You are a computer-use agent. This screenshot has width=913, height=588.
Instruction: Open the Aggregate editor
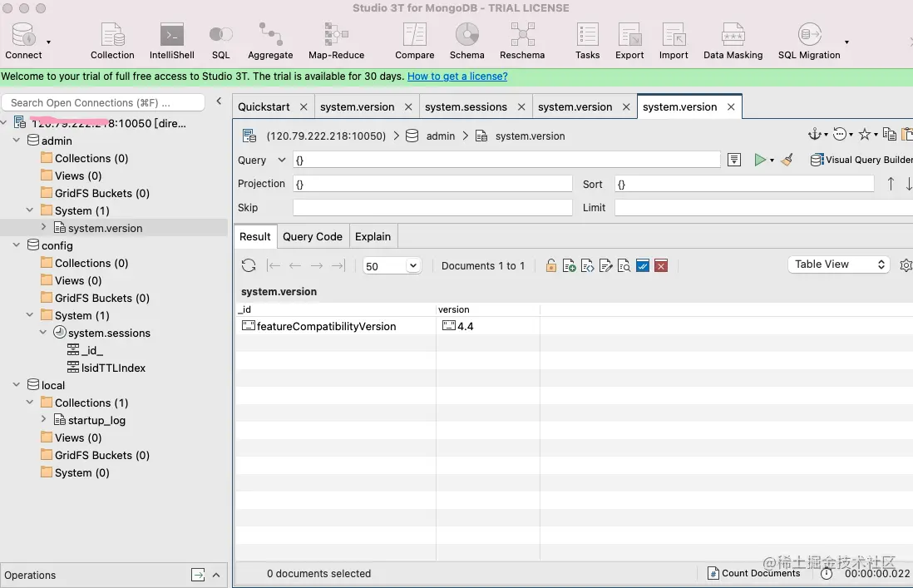click(270, 42)
